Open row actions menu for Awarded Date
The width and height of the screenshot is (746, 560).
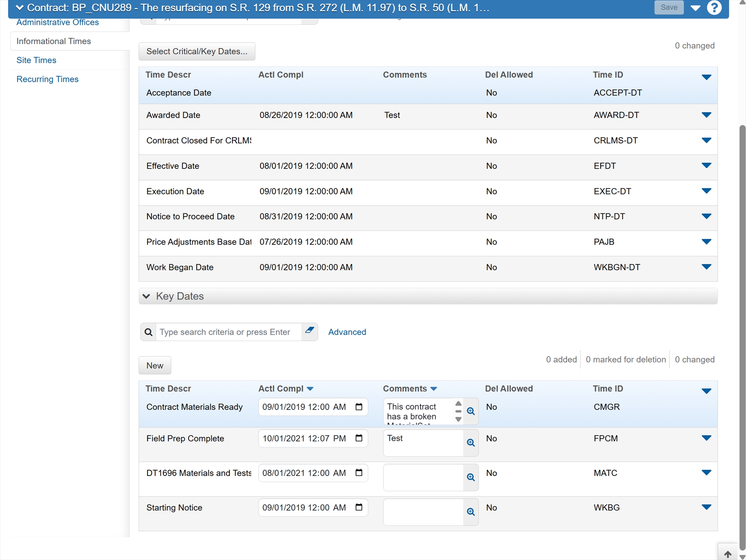click(706, 115)
